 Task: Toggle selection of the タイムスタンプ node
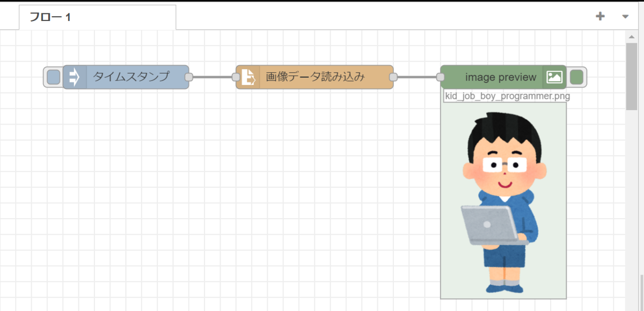[x=53, y=77]
